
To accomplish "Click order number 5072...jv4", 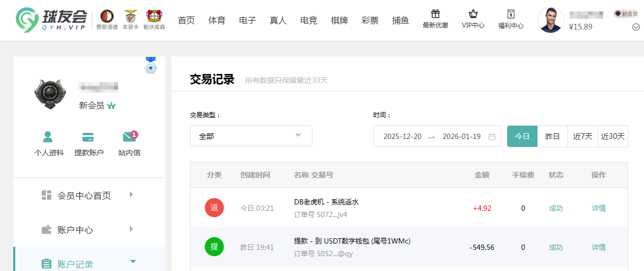I will 320,215.
